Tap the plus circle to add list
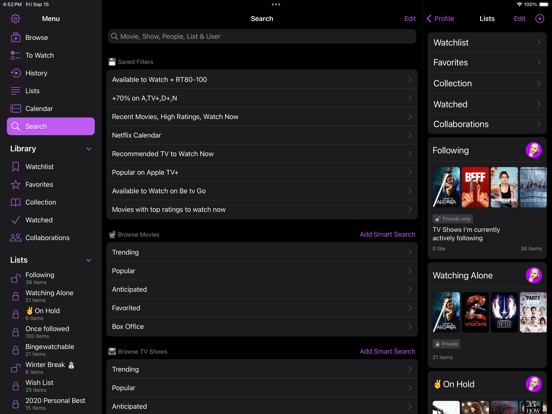This screenshot has width=552, height=414. click(540, 19)
